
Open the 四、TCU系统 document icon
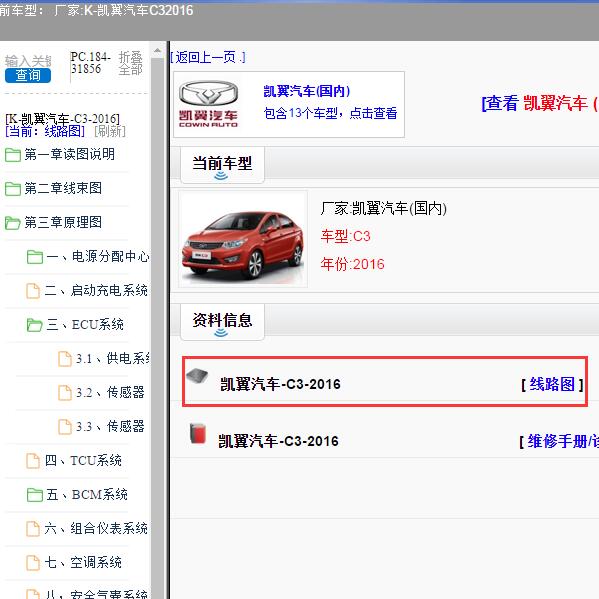tap(33, 461)
